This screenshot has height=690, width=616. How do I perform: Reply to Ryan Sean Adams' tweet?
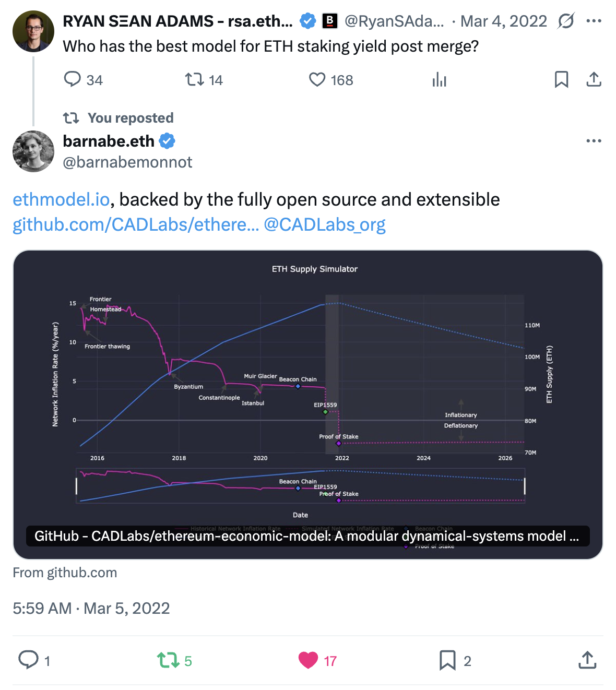pyautogui.click(x=73, y=79)
